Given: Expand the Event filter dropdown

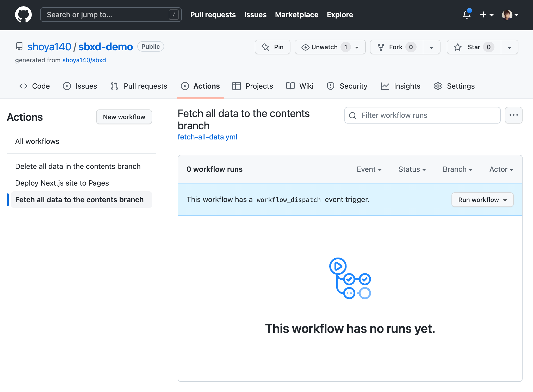Looking at the screenshot, I should (x=369, y=169).
